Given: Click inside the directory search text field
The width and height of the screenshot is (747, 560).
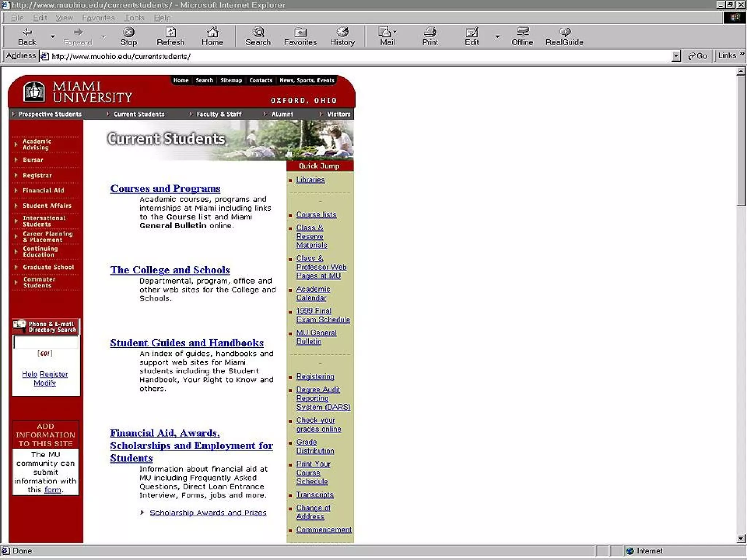Looking at the screenshot, I should pyautogui.click(x=46, y=342).
